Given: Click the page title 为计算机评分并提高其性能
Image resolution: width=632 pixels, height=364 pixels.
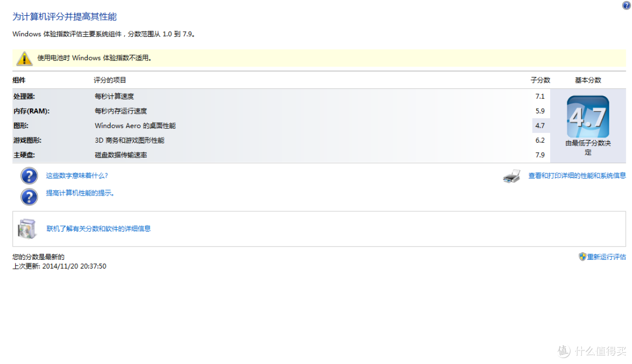Looking at the screenshot, I should 64,16.
